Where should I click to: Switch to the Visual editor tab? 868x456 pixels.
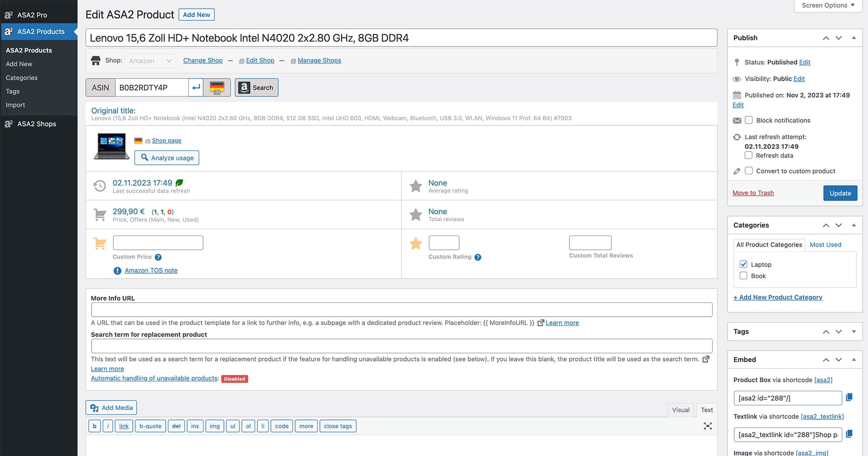tap(681, 410)
